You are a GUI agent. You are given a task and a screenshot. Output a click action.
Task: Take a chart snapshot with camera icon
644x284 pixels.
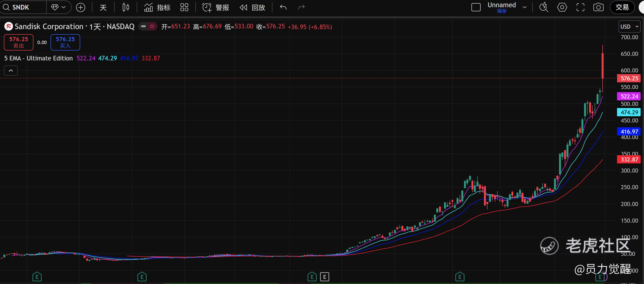598,7
